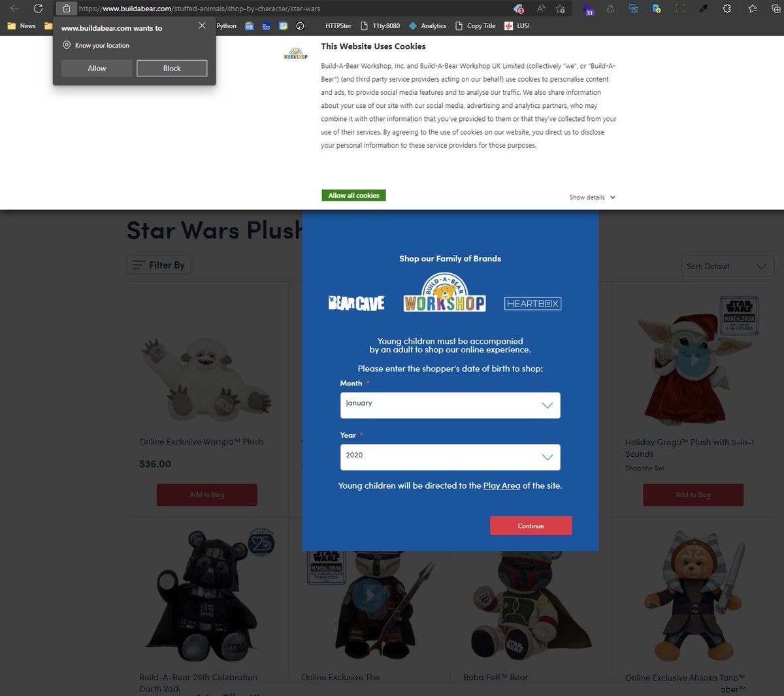Screen dimensions: 784x696
Task: Open the Darth Vader bear product image
Action: click(x=207, y=595)
